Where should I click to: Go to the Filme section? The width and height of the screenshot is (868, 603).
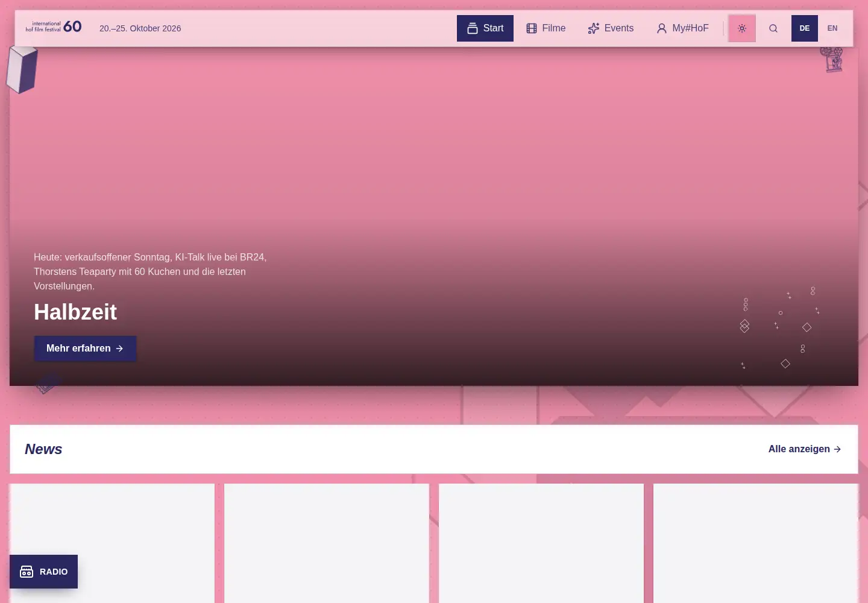point(546,28)
